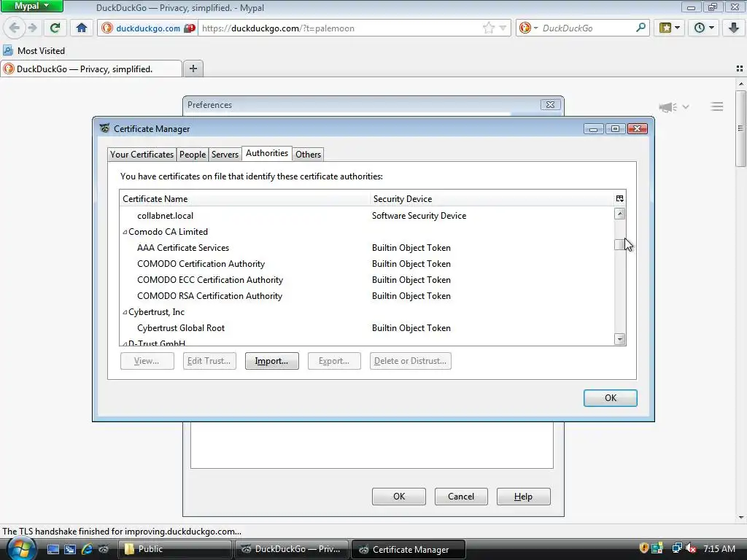The width and height of the screenshot is (747, 560).
Task: Collapse the D-Trust GmbH group
Action: (125, 343)
